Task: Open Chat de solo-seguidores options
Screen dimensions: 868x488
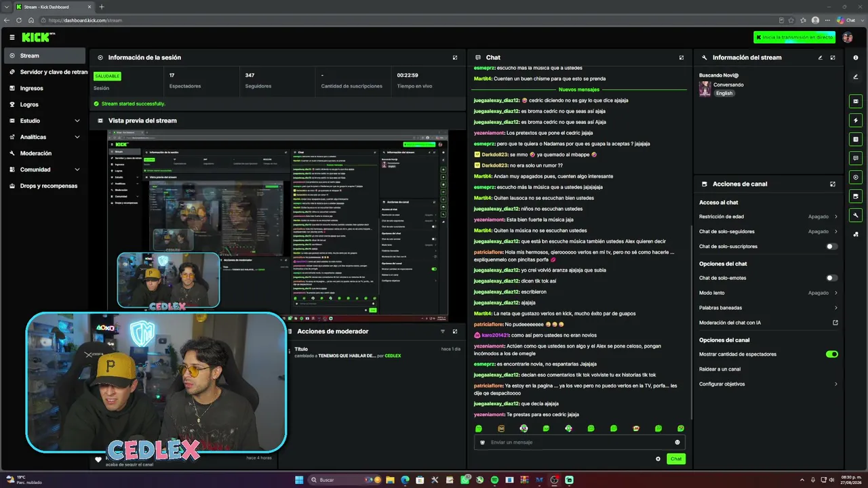Action: click(768, 232)
